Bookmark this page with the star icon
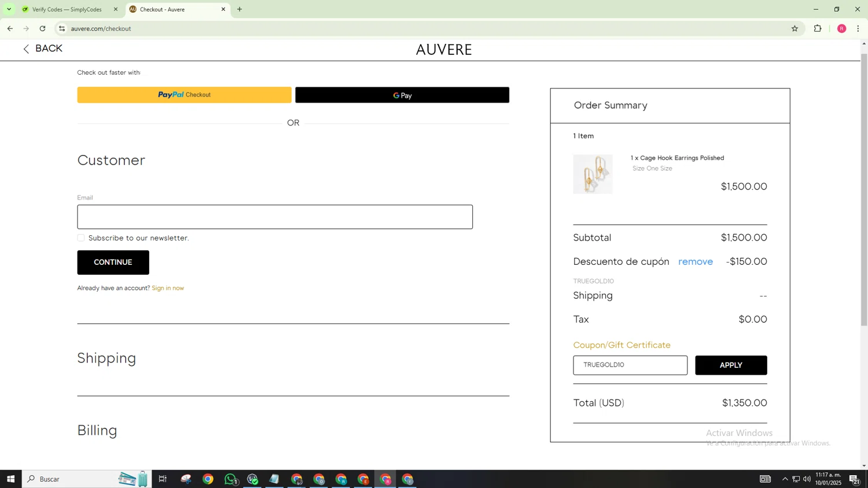Viewport: 868px width, 488px height. point(795,28)
